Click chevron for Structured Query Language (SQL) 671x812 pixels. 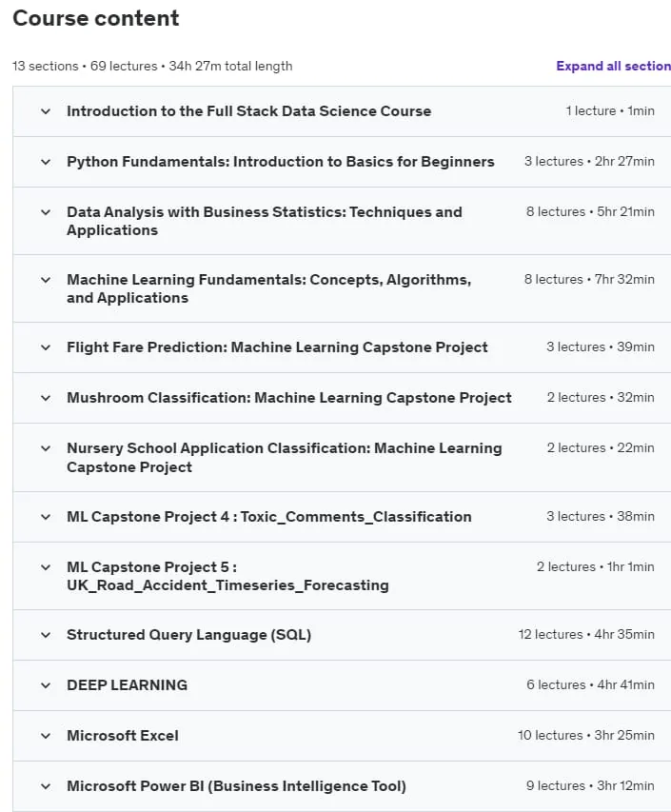[x=46, y=635]
